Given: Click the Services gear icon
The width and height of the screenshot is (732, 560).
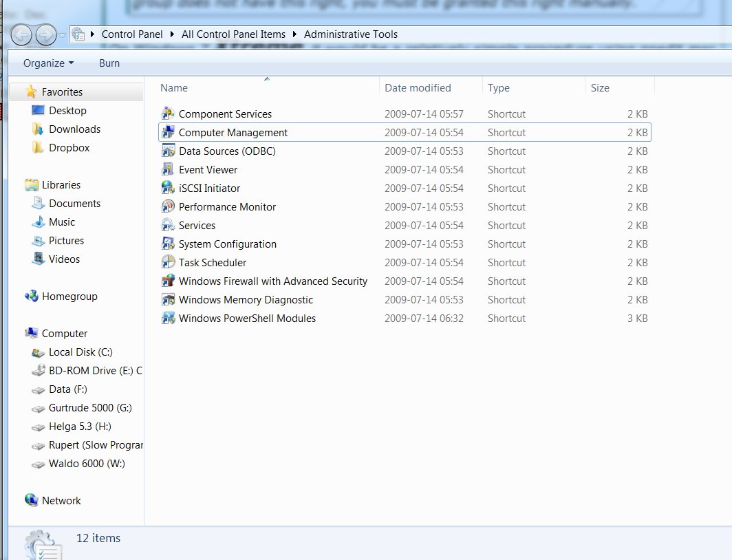Looking at the screenshot, I should pyautogui.click(x=168, y=226).
